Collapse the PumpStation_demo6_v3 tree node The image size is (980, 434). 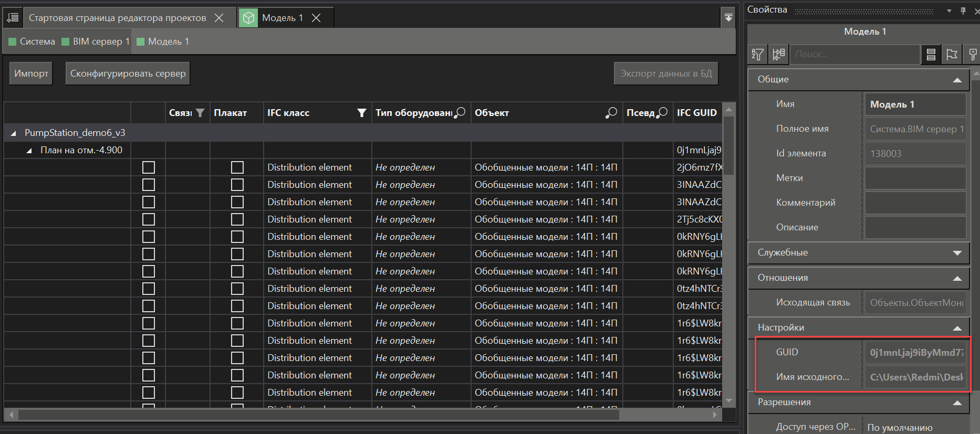click(x=14, y=133)
